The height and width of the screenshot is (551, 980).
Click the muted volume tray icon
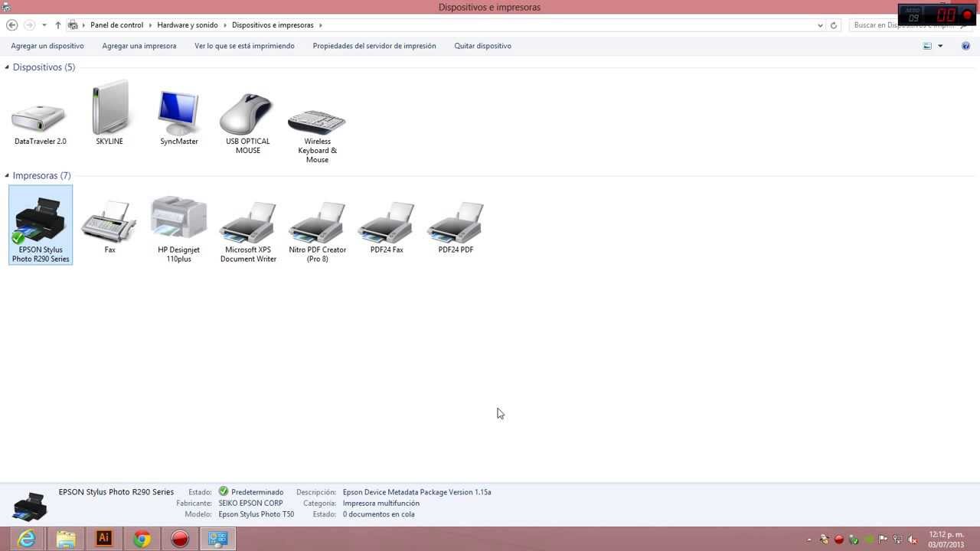tap(913, 540)
